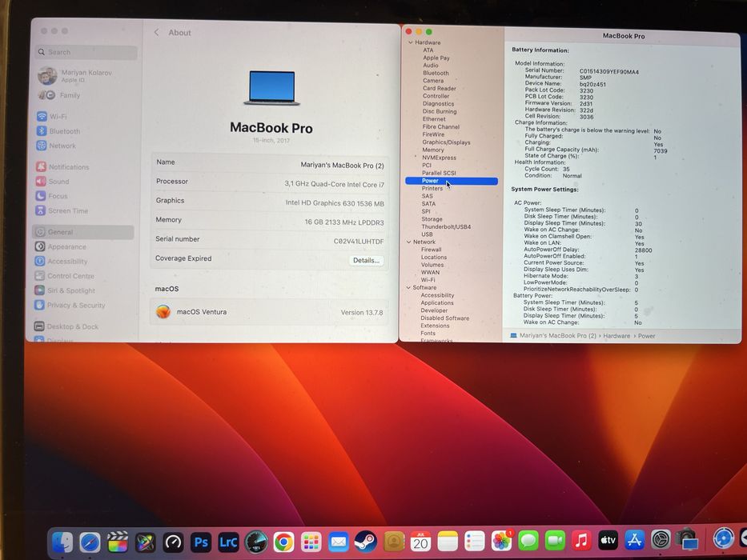Select NVMExpress in Hardware list
747x560 pixels.
click(x=439, y=158)
